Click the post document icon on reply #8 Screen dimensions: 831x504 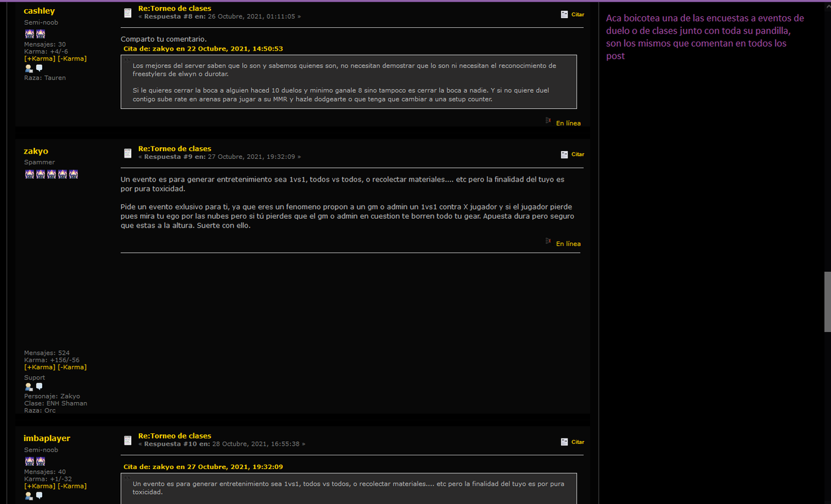click(x=128, y=13)
